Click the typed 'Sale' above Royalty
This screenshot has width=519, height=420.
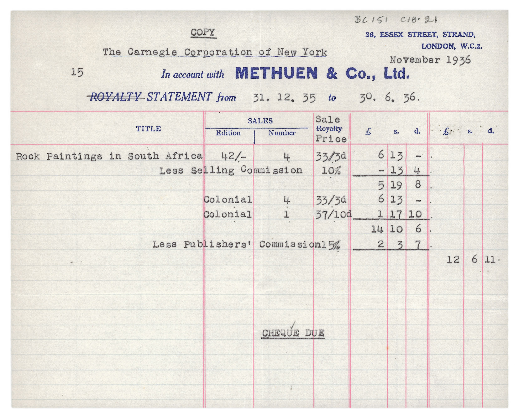[328, 119]
